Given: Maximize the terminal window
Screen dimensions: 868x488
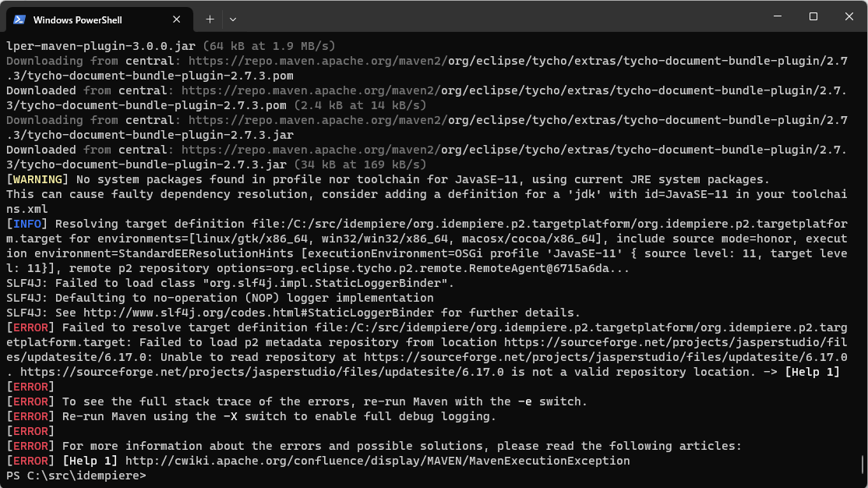Looking at the screenshot, I should click(813, 16).
